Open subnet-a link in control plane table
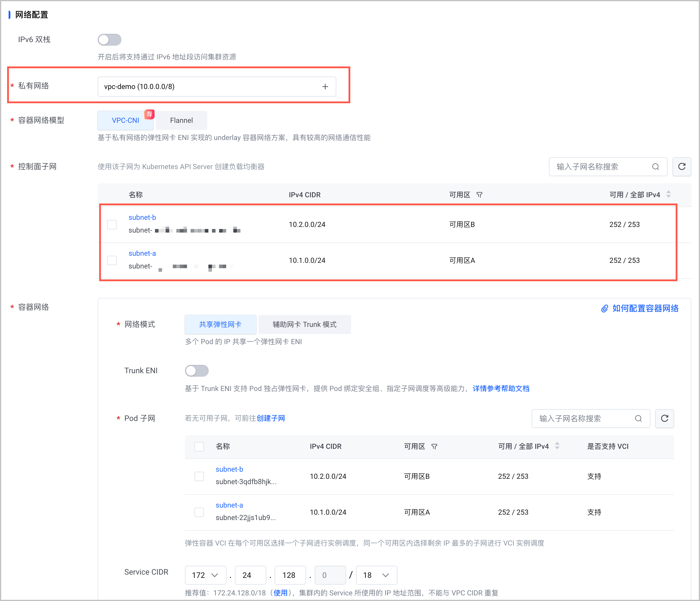This screenshot has width=700, height=601. [142, 253]
